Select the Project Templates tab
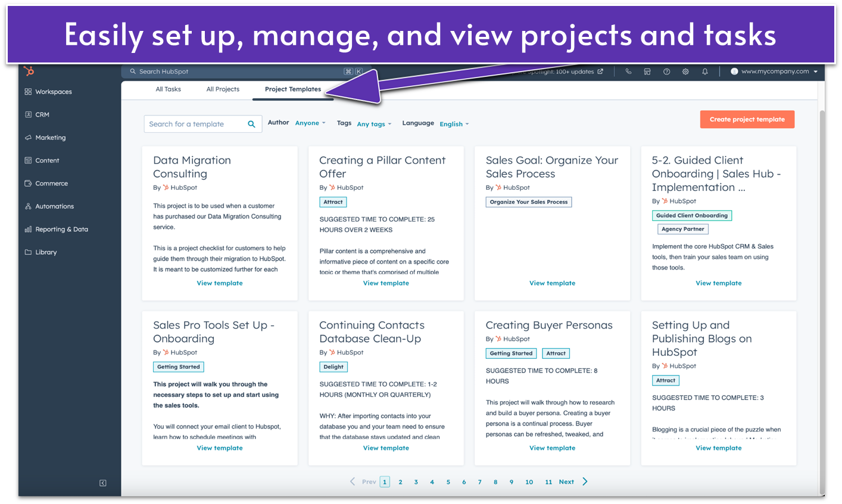 point(293,89)
